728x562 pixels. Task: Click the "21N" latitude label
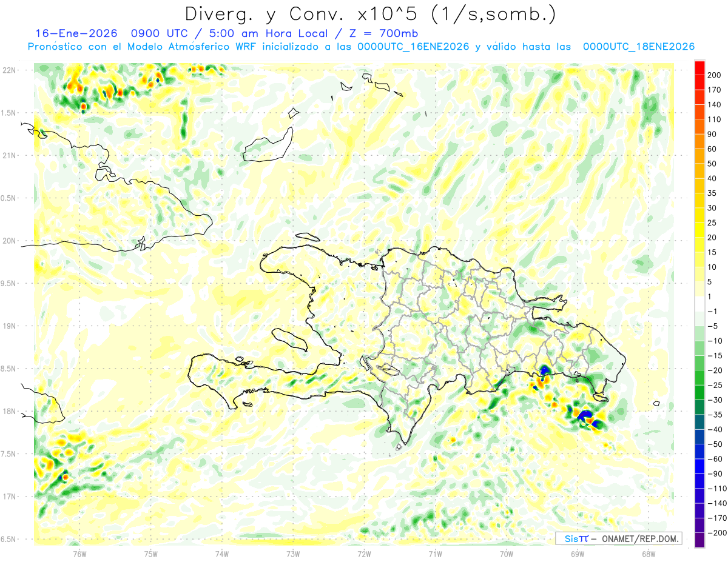tap(8, 155)
